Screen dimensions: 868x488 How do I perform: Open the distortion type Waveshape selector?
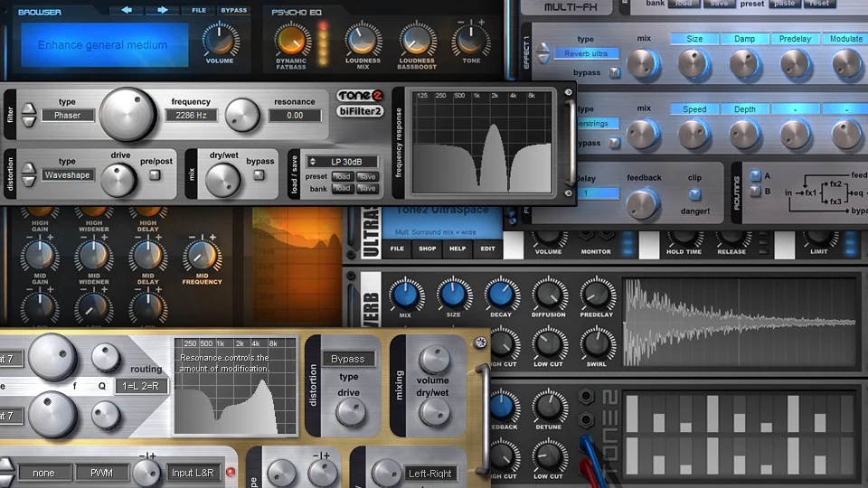point(68,174)
